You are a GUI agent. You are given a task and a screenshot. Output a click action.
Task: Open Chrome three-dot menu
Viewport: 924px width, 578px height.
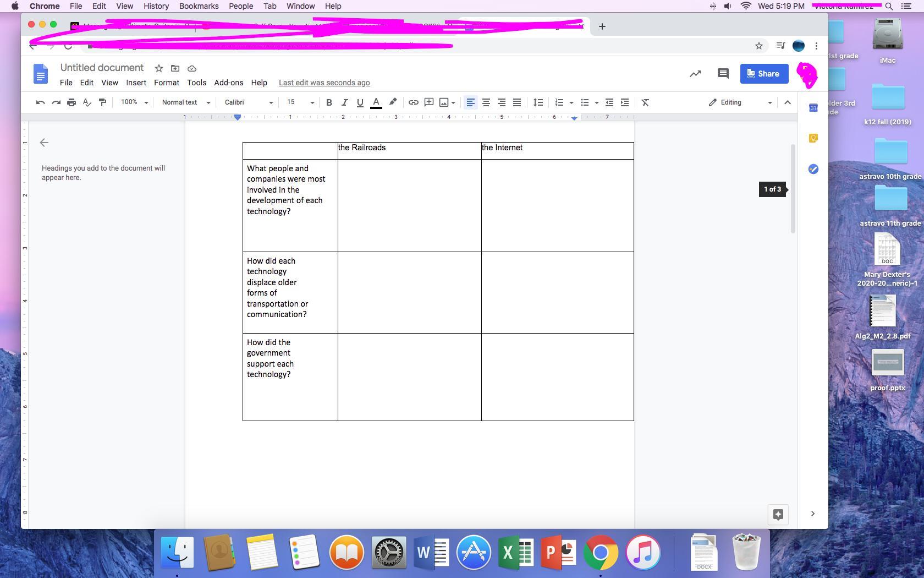[817, 46]
